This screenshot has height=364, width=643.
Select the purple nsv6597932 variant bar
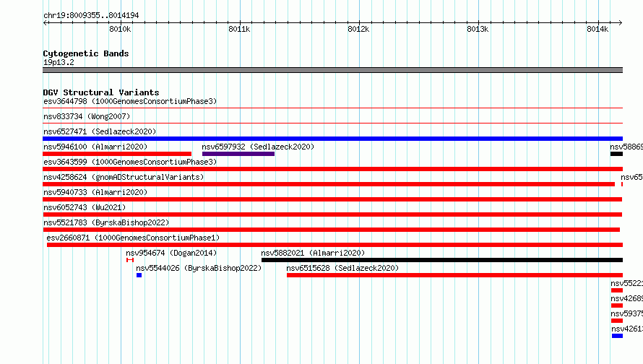[238, 154]
